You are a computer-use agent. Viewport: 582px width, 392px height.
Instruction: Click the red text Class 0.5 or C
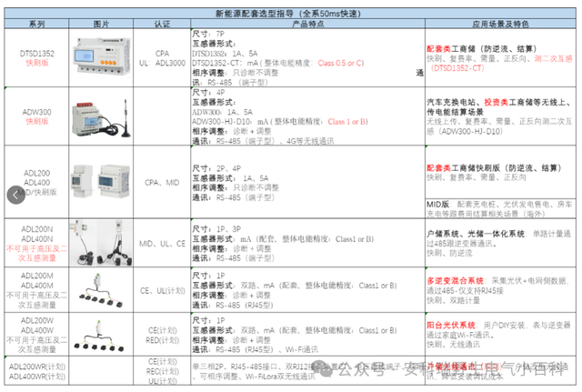point(341,63)
